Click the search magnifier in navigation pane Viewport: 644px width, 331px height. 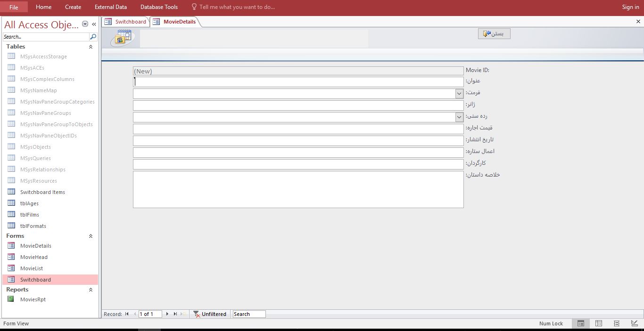[x=93, y=37]
